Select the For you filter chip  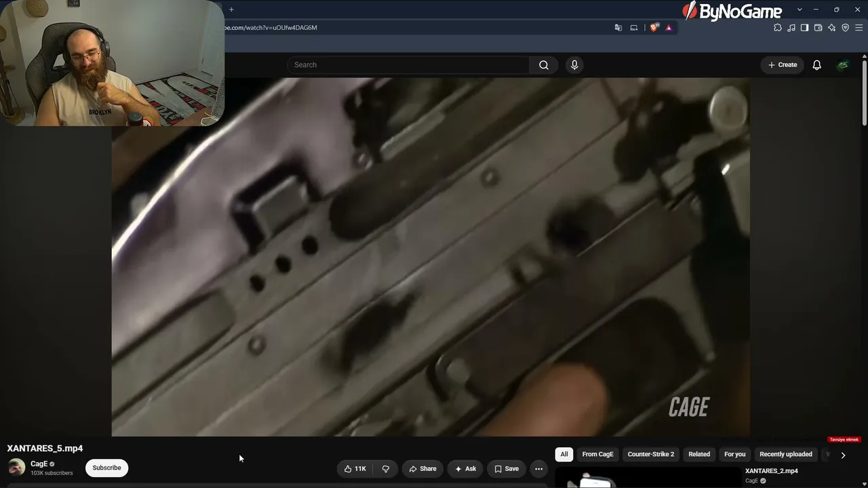coord(735,454)
